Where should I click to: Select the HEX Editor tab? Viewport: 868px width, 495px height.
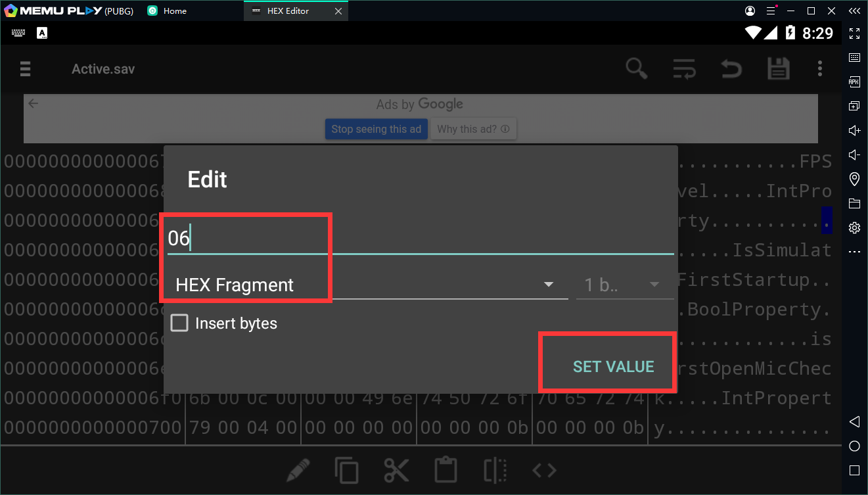(288, 11)
